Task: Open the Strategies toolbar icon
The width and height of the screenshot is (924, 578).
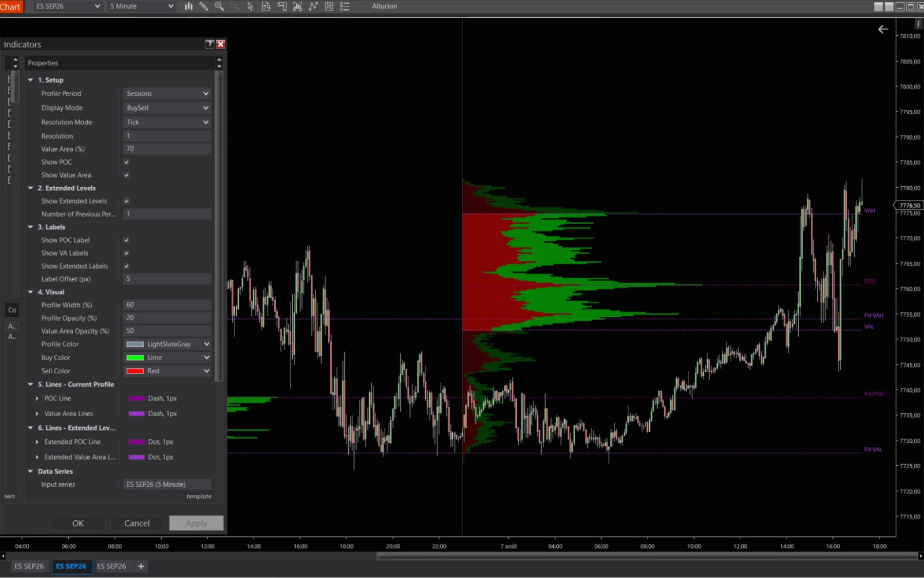Action: pos(329,6)
